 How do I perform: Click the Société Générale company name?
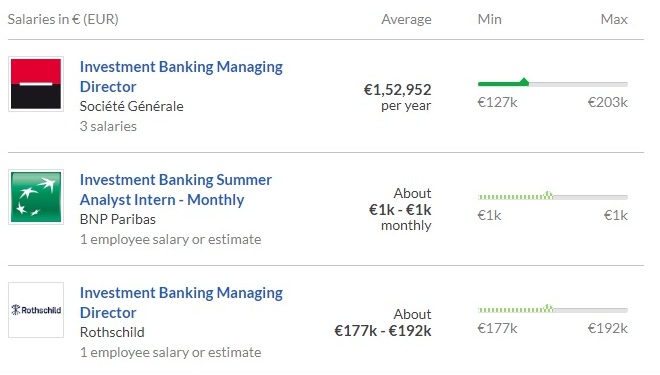131,106
